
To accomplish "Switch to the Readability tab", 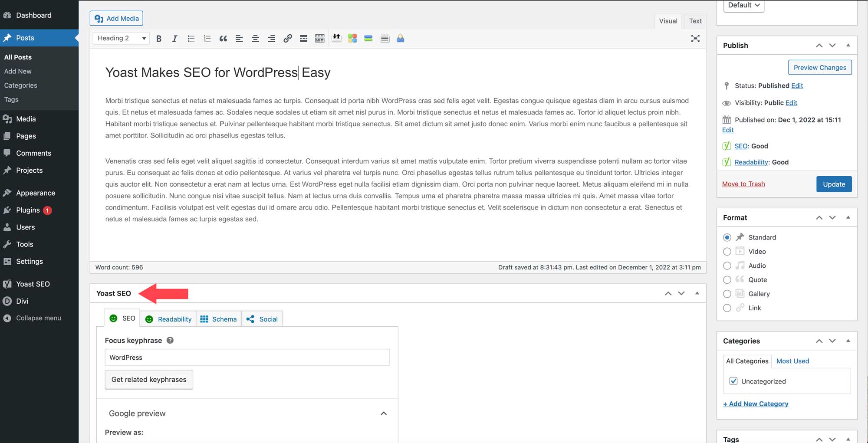I will tap(168, 319).
